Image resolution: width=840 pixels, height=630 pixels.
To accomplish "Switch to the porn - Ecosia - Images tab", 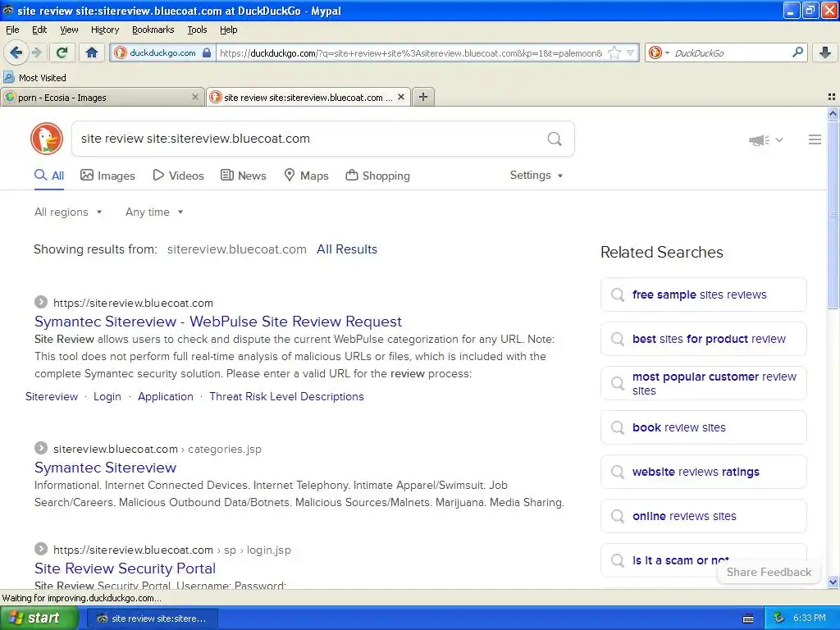I will coord(102,97).
